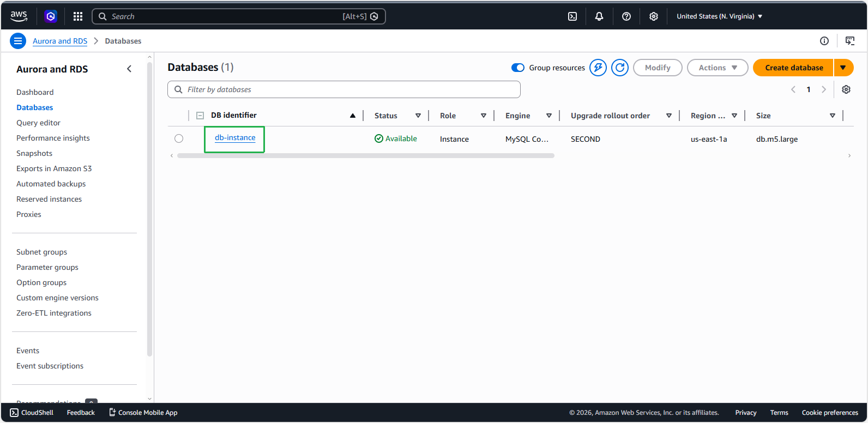
Task: Go to next page of databases
Action: [x=824, y=89]
